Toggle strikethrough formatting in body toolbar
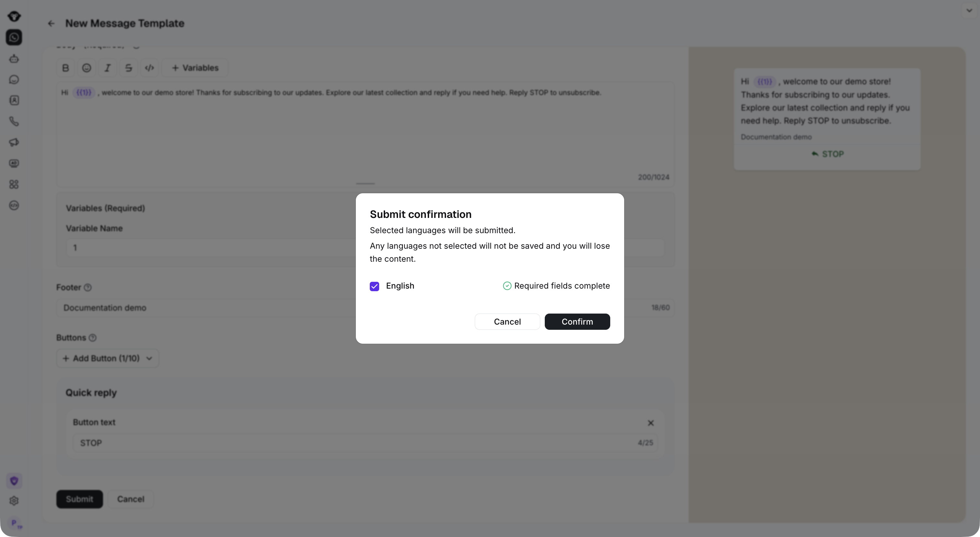This screenshot has height=537, width=980. [x=129, y=68]
